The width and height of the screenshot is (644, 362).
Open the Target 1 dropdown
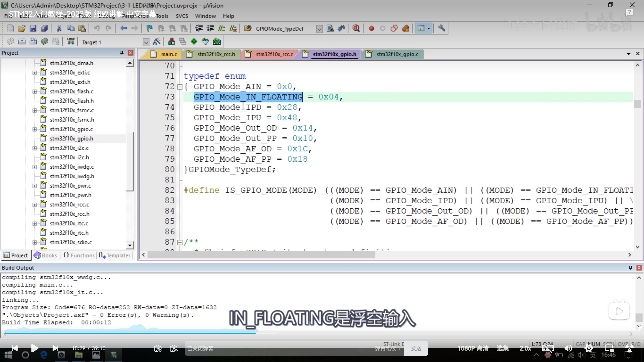pyautogui.click(x=146, y=42)
